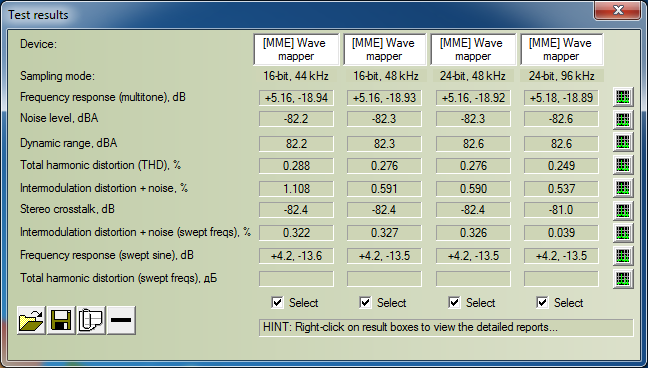Screen dimensions: 648x368
Task: Click the -82.6 noise level box
Action: click(561, 119)
